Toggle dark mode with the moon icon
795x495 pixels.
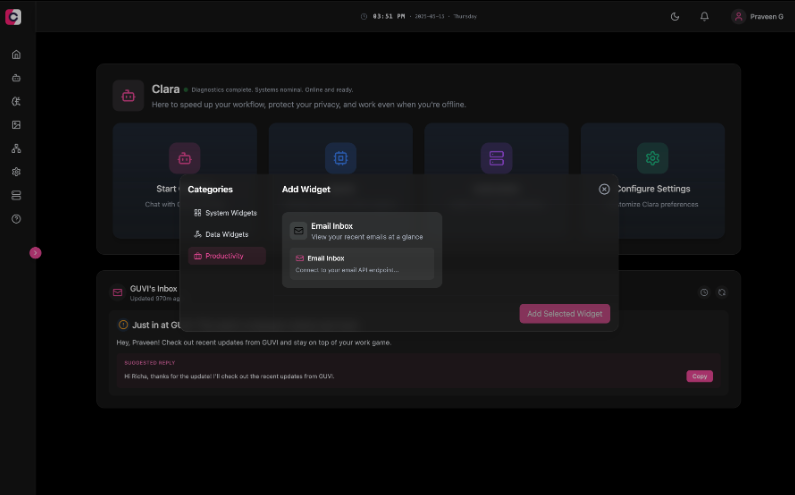coord(675,17)
